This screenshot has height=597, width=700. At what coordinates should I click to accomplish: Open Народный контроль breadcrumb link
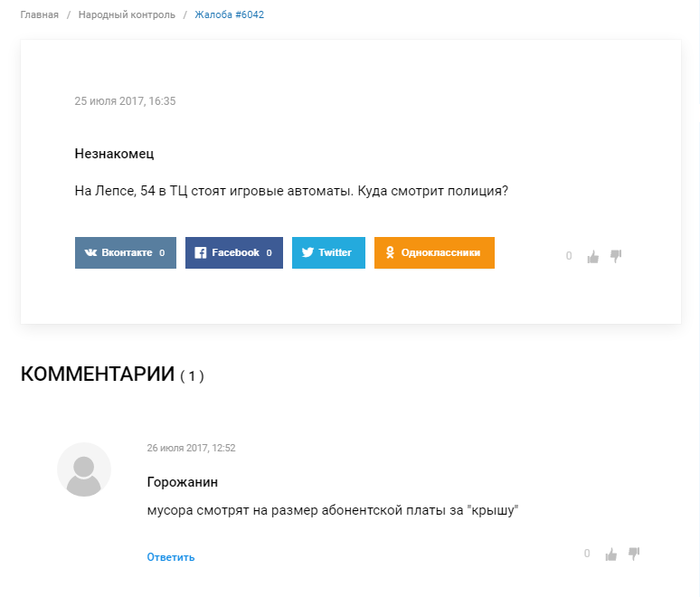(127, 15)
